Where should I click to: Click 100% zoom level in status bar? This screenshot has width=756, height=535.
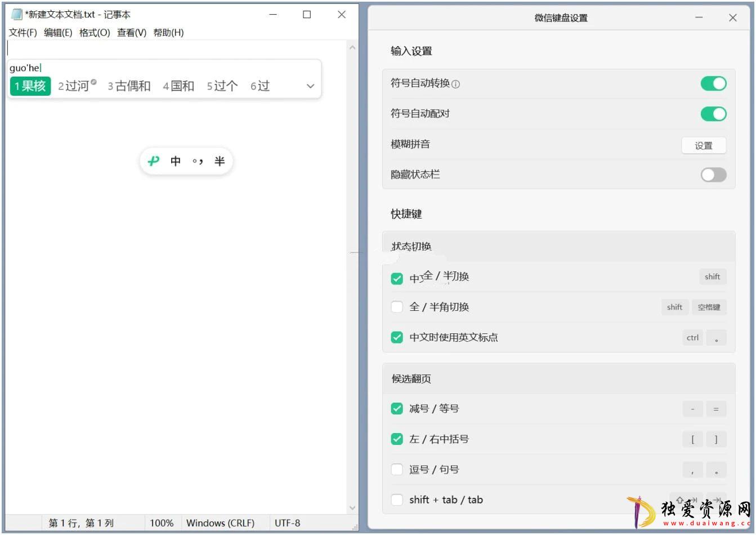[162, 523]
